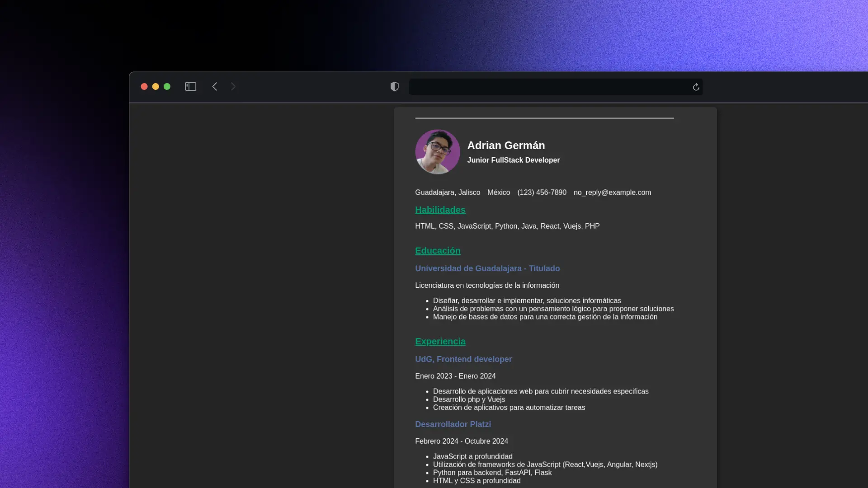Open the Experiencia section heading link
Screen dimensions: 868x488
coord(440,342)
